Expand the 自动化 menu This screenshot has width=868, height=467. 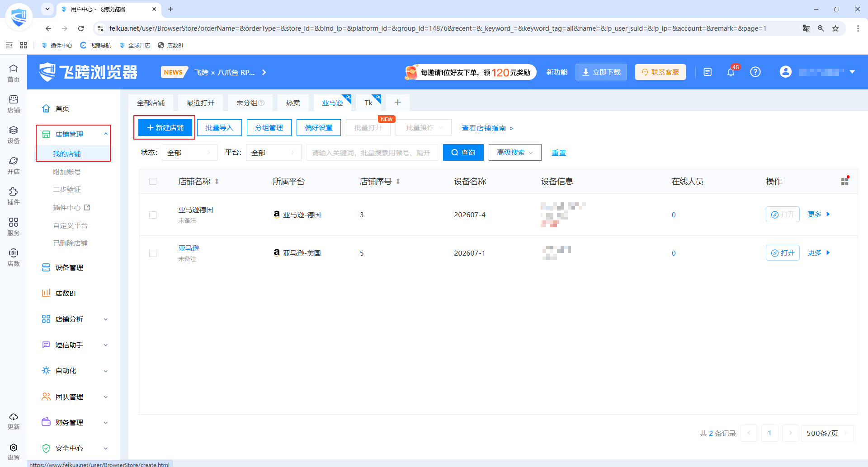[x=75, y=371]
